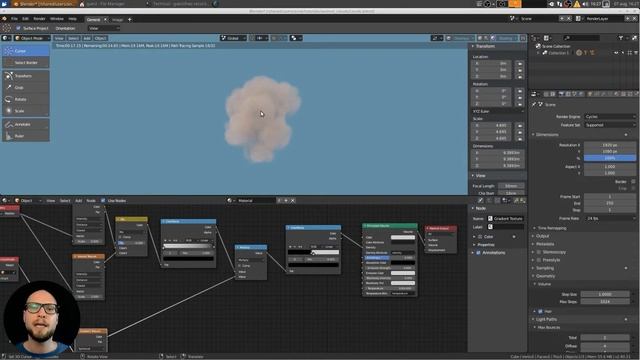Click the 3D viewport editor type icon
640x360 pixels.
5,38
